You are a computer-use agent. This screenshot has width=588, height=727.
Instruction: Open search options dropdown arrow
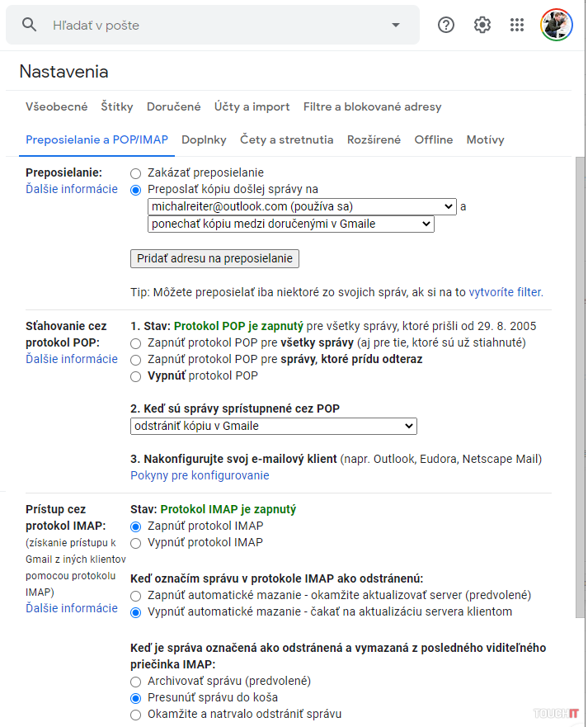395,25
